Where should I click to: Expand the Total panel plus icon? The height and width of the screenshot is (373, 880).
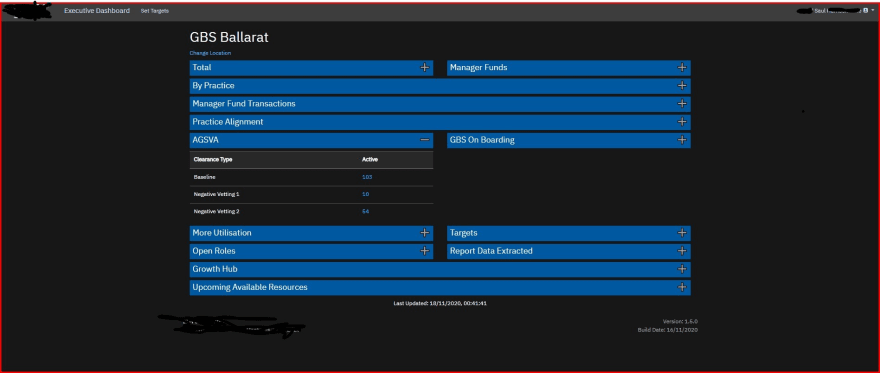[x=425, y=67]
